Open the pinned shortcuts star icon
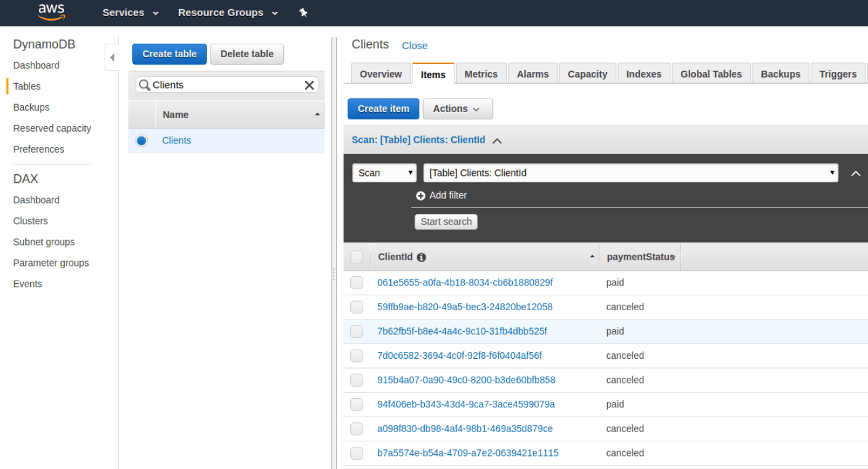868x469 pixels. pos(303,12)
